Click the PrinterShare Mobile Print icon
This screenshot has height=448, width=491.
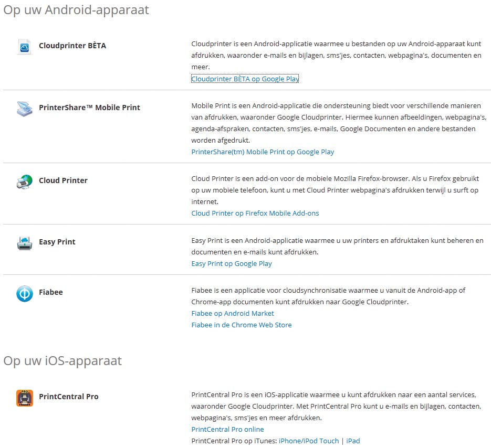click(24, 109)
